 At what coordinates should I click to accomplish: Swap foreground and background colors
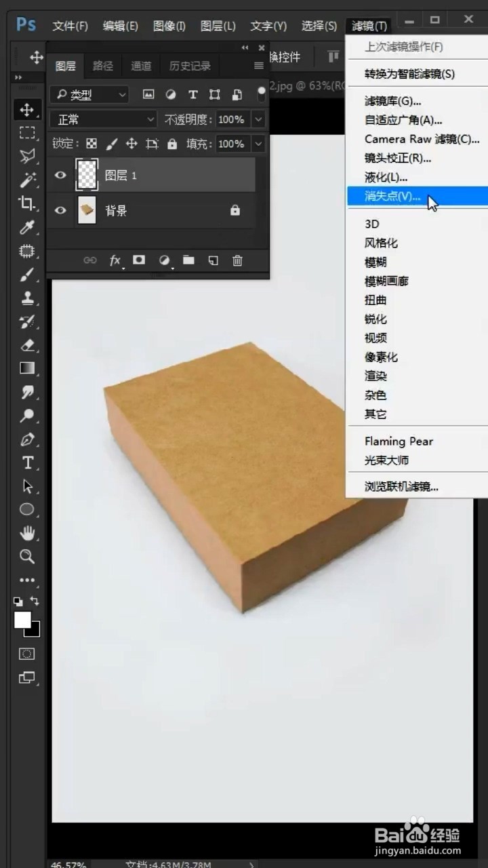pos(35,601)
